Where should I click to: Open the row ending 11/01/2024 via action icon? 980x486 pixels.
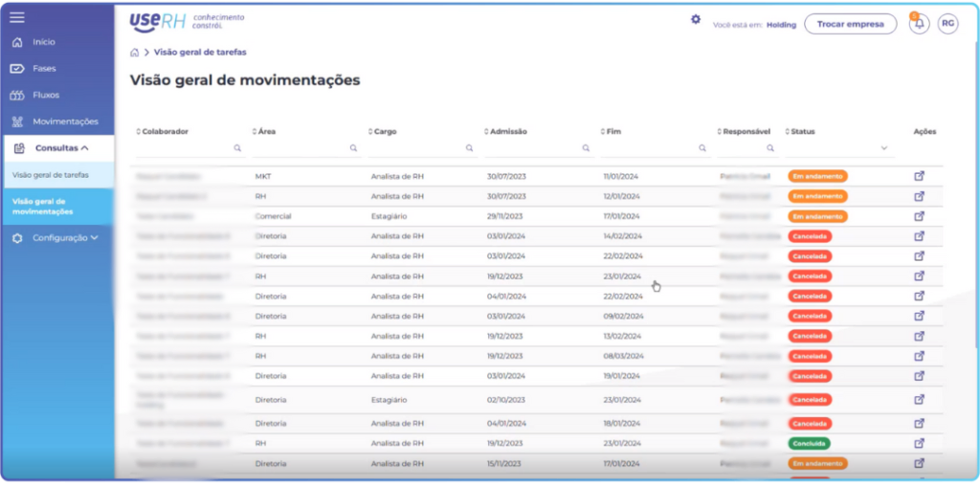pos(919,176)
